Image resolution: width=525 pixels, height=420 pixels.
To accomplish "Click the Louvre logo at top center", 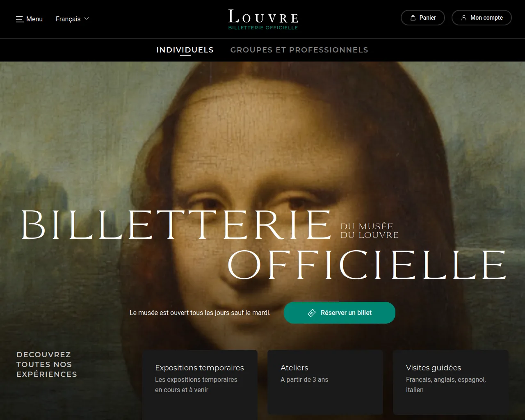I will pos(263,16).
